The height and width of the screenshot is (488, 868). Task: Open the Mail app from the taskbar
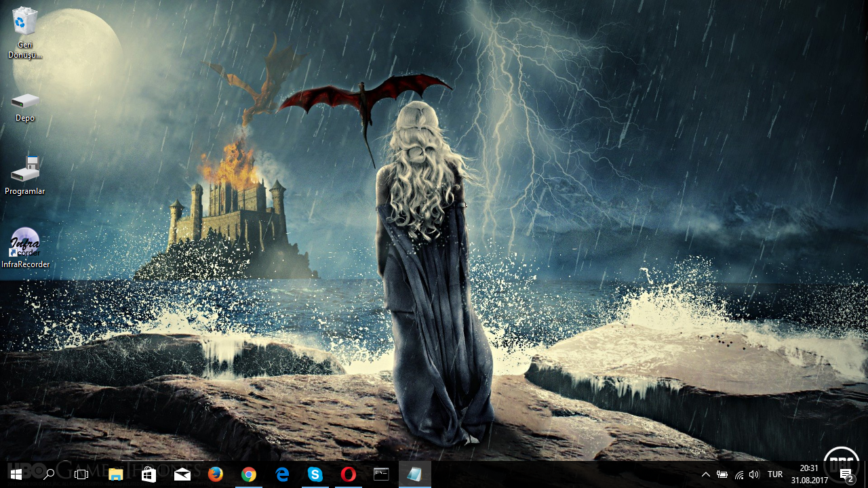tap(182, 474)
